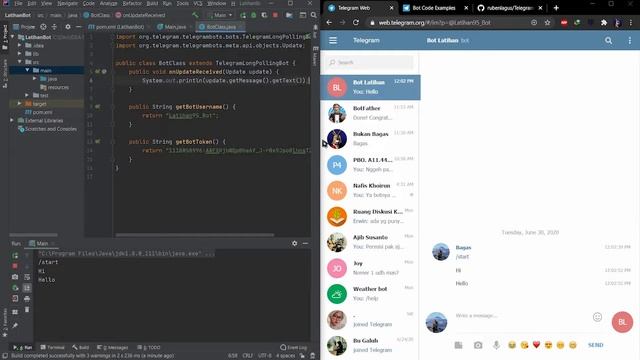
Task: Collapse the src folder
Action: (x=20, y=62)
